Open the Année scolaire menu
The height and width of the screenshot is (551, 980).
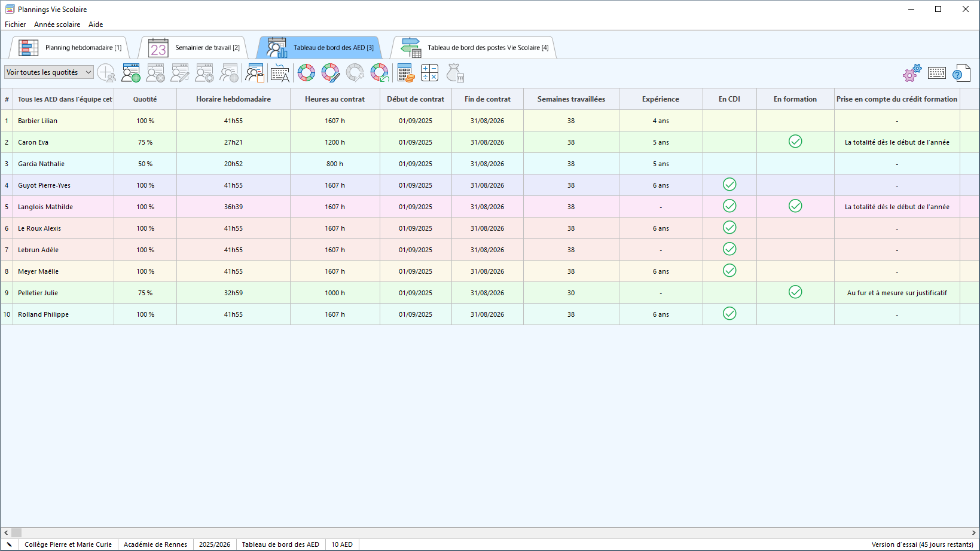pos(57,25)
